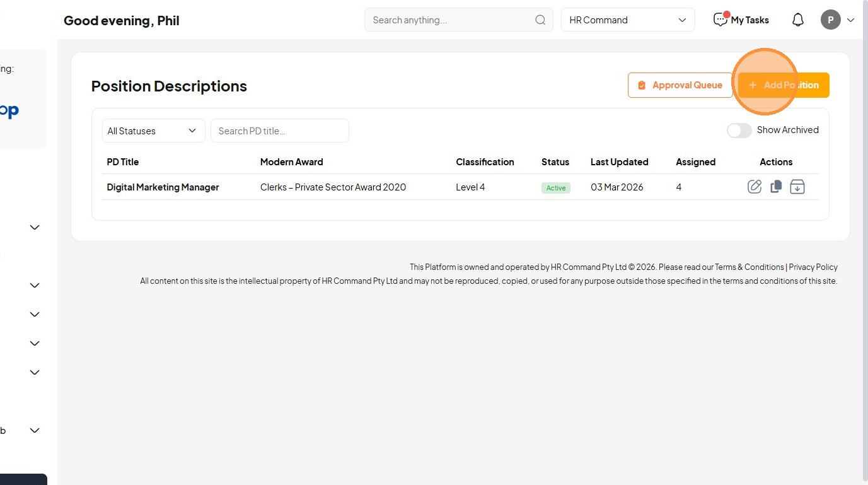Edit the Digital Marketing Manager position
The height and width of the screenshot is (485, 868).
click(x=755, y=187)
